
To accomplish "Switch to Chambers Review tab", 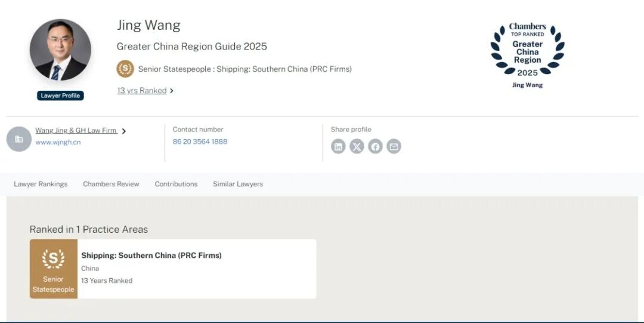I will coord(111,184).
